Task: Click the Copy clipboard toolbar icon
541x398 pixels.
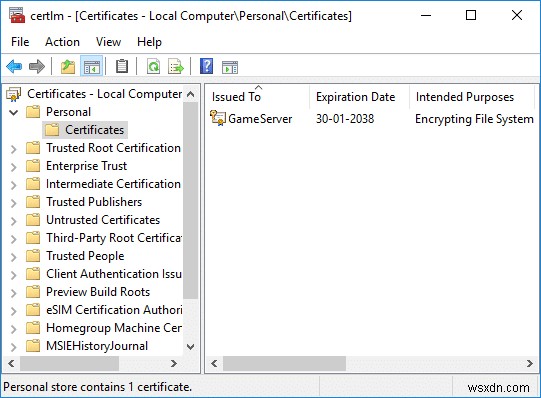Action: [121, 66]
